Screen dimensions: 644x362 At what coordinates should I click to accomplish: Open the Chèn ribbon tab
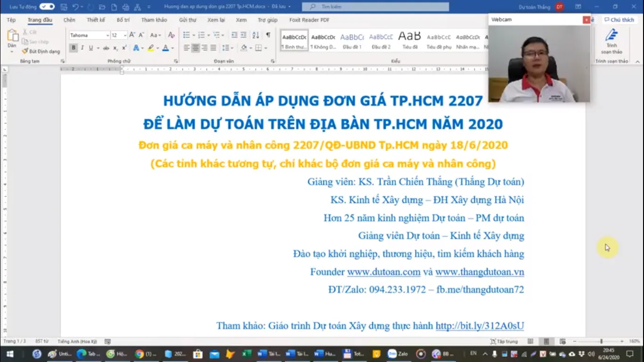(69, 20)
